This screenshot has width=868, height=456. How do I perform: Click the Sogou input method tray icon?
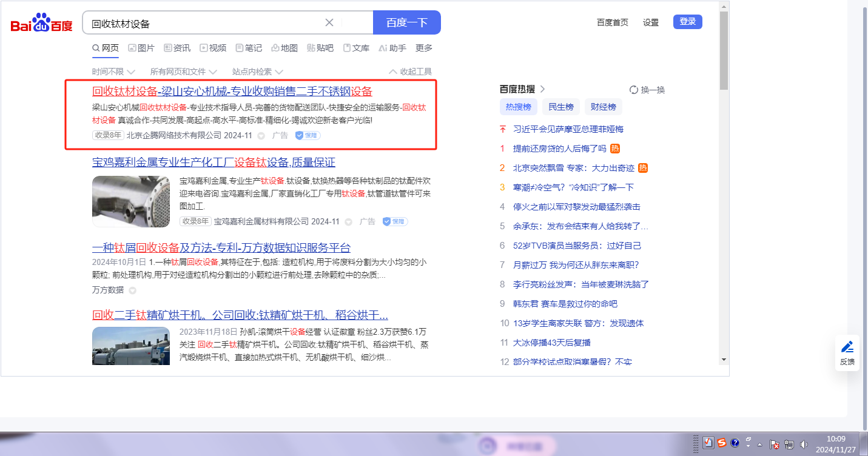coord(722,443)
